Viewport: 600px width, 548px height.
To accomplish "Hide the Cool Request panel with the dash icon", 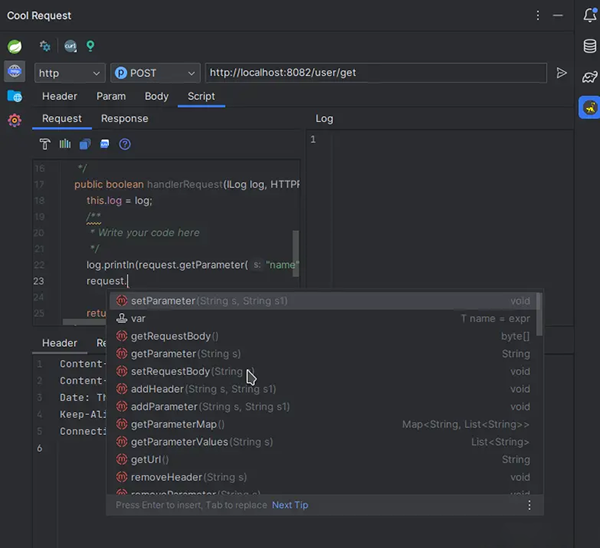I will (558, 15).
